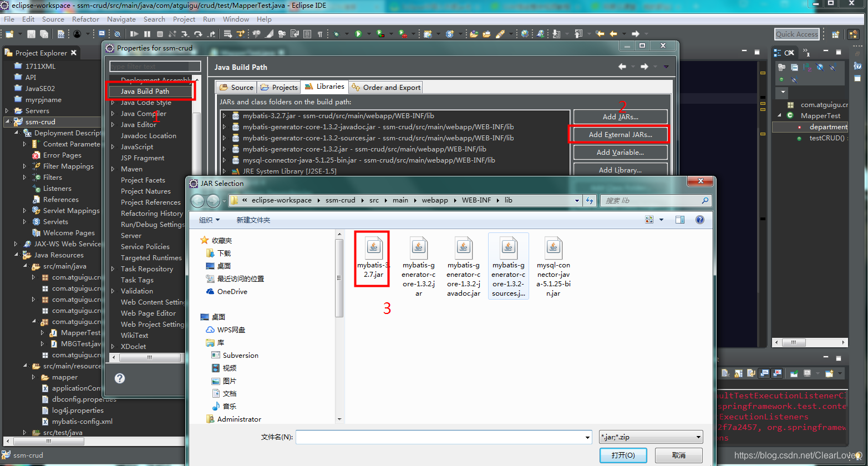Click the Step Over toolbar icon

tap(198, 34)
